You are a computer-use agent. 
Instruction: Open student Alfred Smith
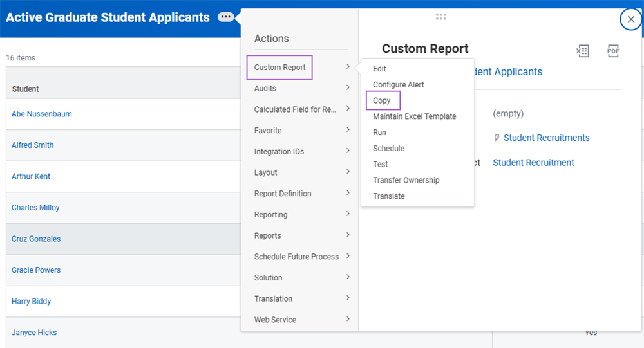(32, 145)
